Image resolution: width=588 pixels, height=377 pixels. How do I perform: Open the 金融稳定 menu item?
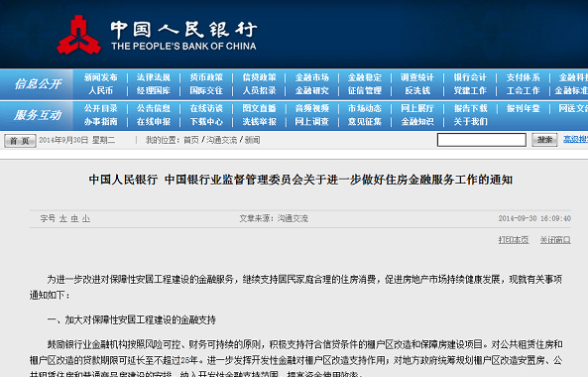pos(365,77)
